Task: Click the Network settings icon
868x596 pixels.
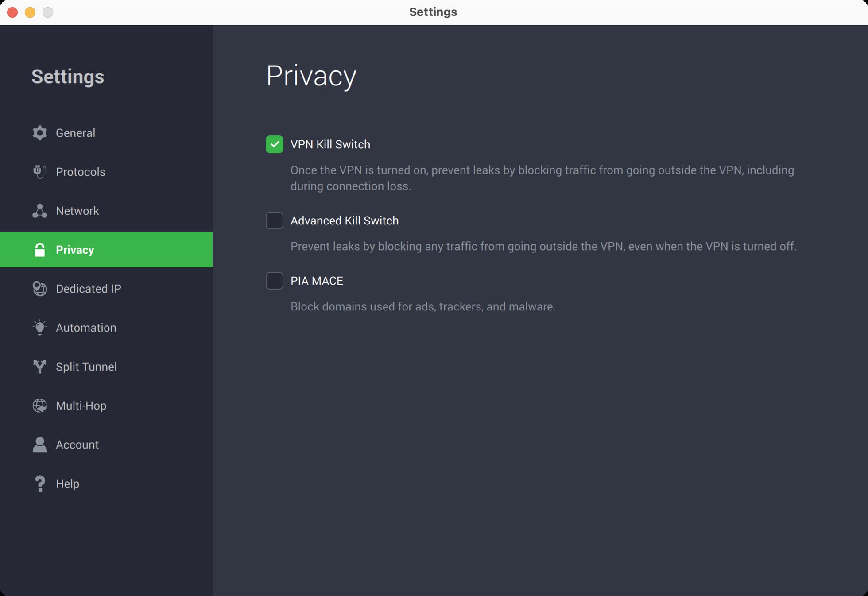Action: 39,210
